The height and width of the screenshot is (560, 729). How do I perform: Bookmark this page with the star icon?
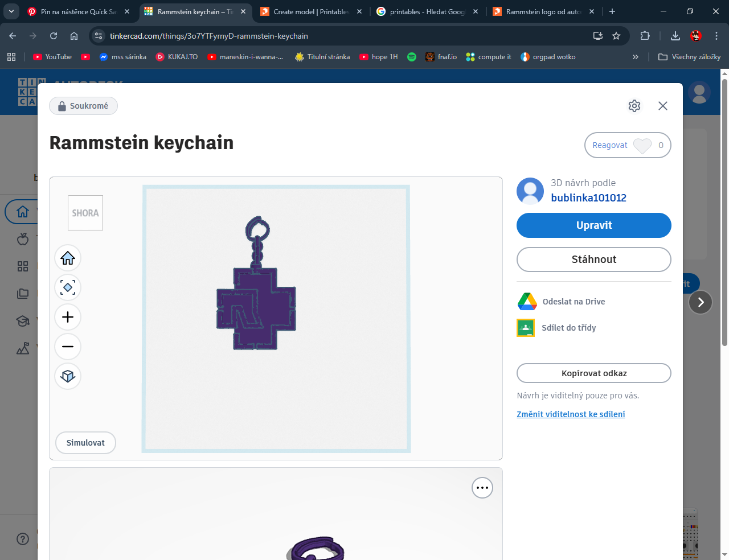point(616,36)
